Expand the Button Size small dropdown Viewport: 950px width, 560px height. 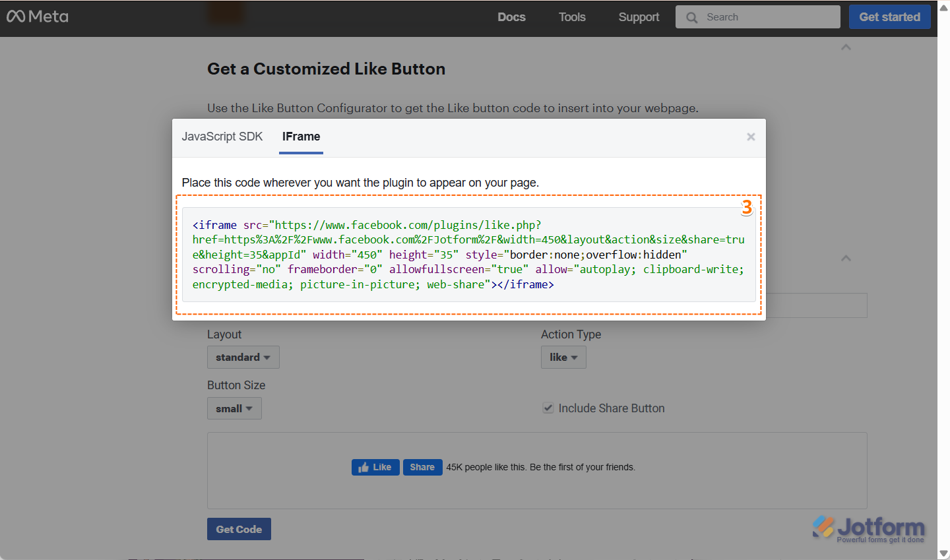coord(234,409)
